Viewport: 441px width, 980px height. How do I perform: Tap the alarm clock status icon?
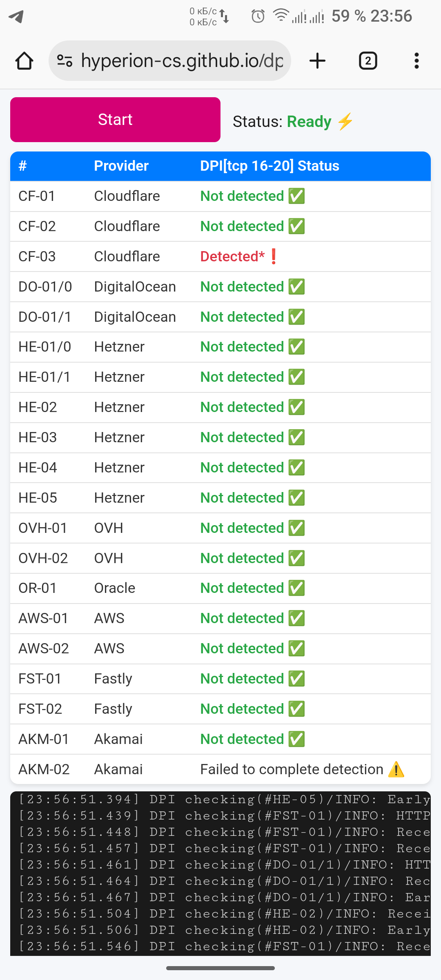(258, 16)
